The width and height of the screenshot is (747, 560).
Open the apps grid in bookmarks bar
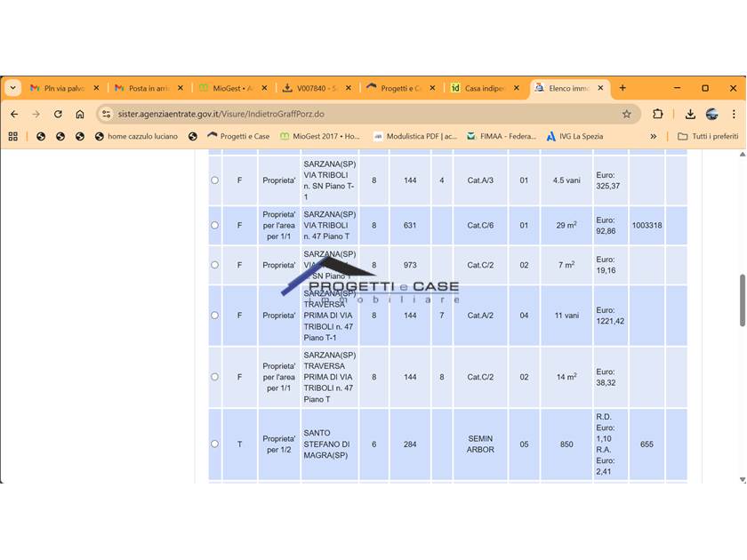click(12, 136)
